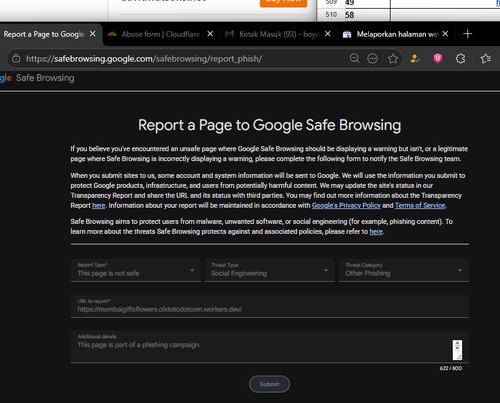This screenshot has height=403, width=500.
Task: Click the Additional details scrollbar arrows
Action: click(457, 346)
